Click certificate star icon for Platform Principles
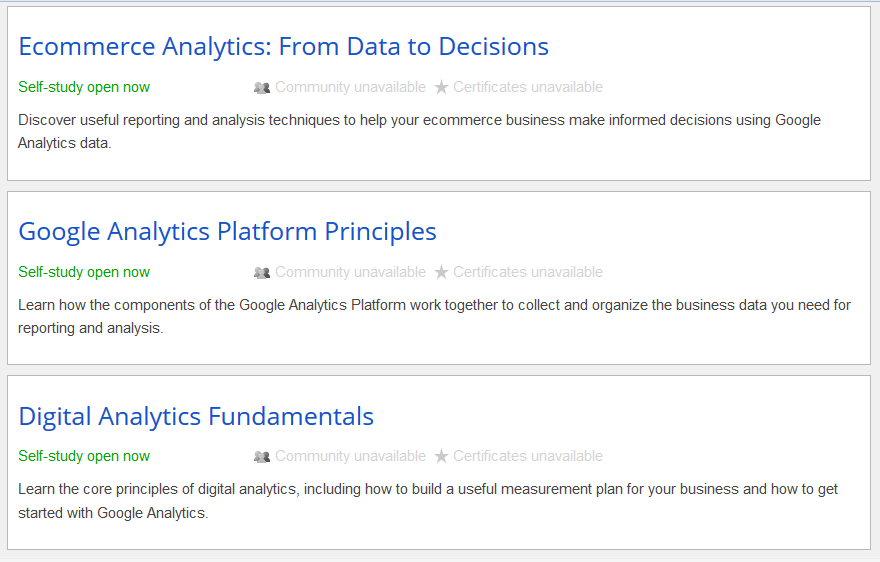 [x=442, y=272]
